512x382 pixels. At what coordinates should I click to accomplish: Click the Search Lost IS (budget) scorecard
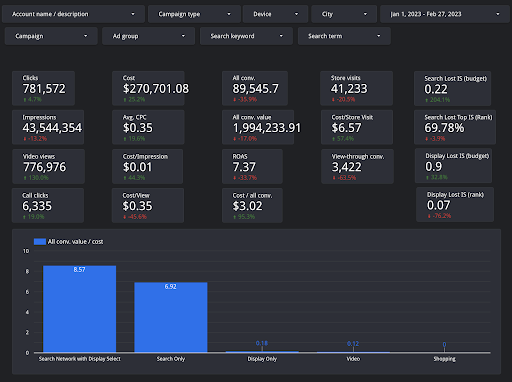[452, 89]
